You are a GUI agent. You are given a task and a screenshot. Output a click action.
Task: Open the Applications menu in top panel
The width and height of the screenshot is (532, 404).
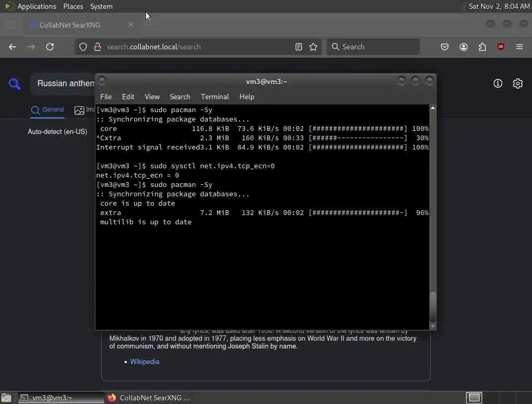point(37,6)
